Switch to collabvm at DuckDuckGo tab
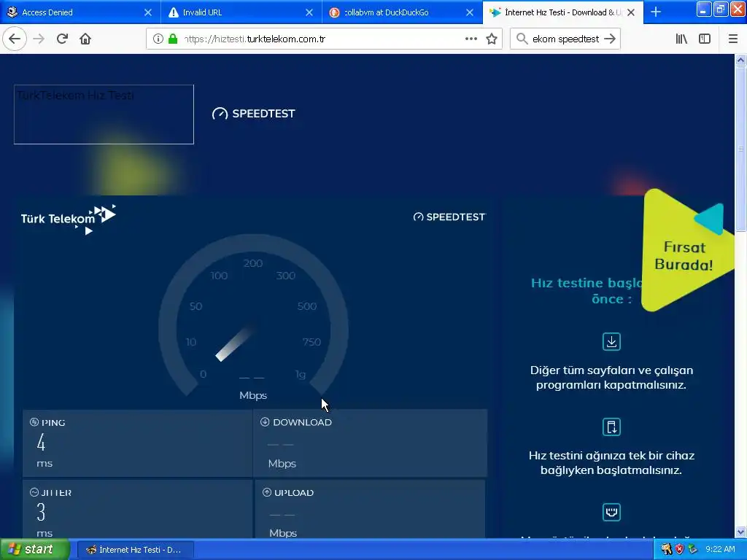747x560 pixels. (403, 12)
